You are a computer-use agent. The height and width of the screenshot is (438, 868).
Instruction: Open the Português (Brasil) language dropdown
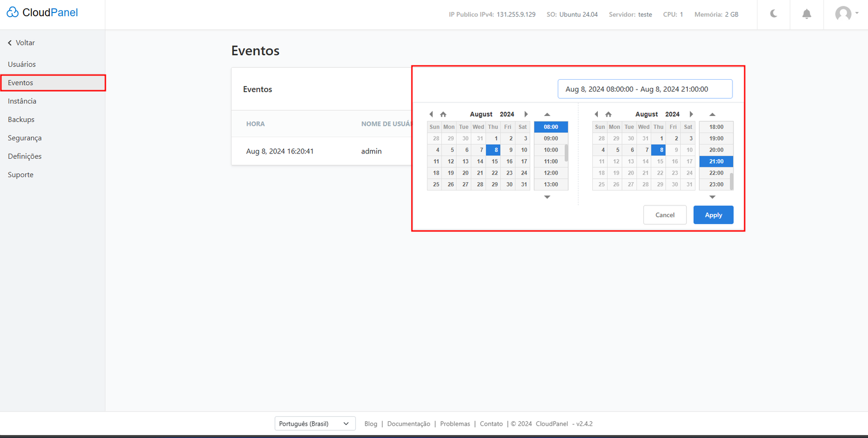tap(315, 423)
